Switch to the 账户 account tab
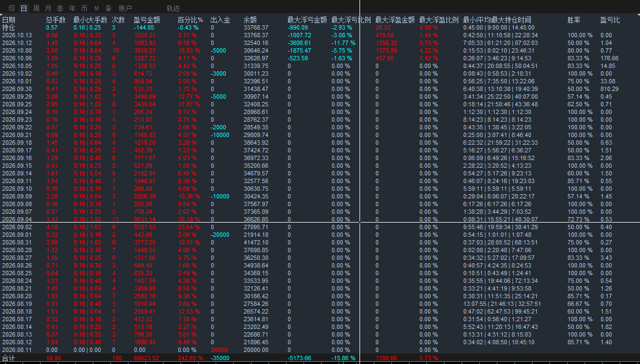Image resolution: width=640 pixels, height=364 pixels. 125,8
